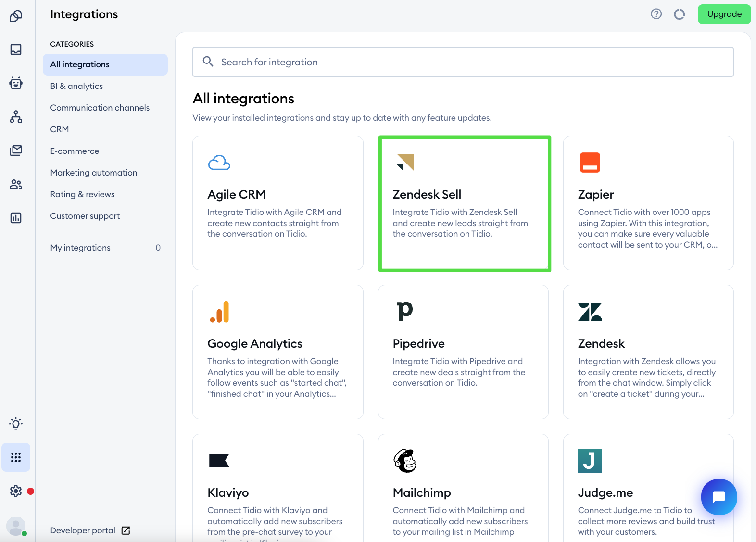Click the Zendesk Sell logo

[405, 163]
